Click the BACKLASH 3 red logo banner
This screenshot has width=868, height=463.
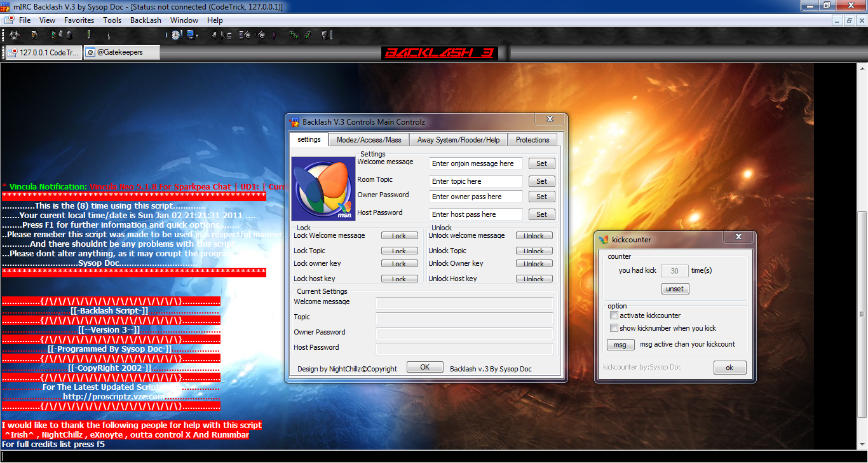click(438, 53)
